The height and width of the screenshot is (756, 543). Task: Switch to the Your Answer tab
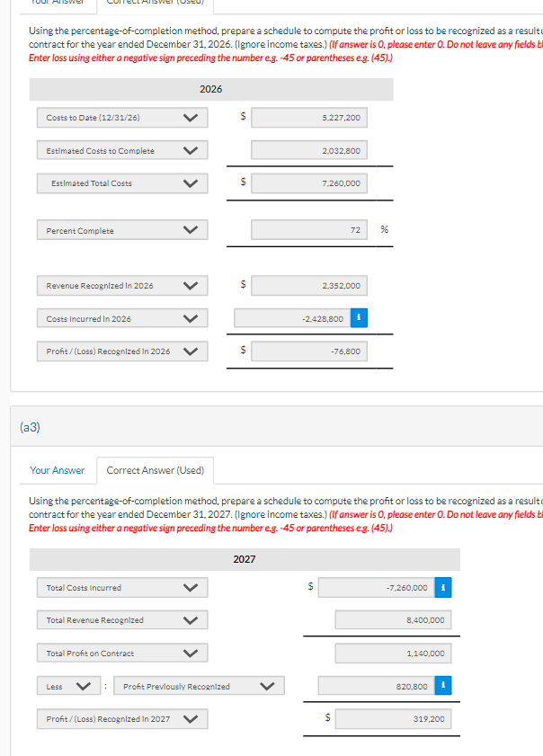point(58,470)
